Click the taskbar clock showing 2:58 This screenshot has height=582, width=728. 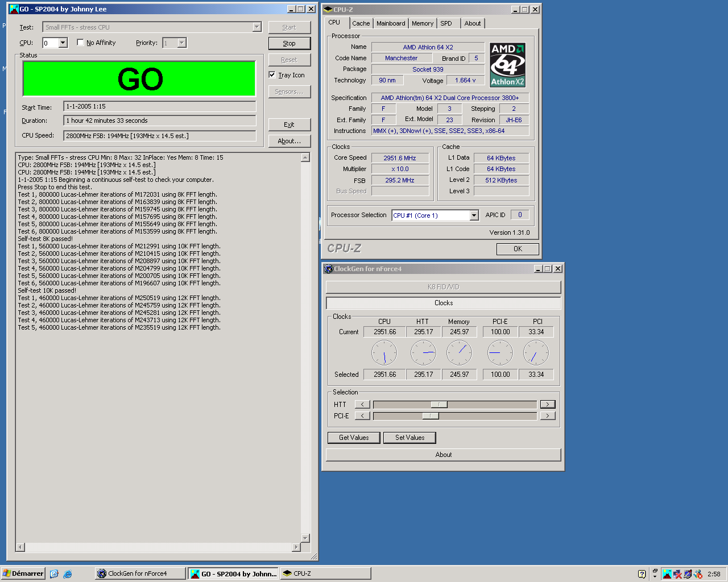pyautogui.click(x=714, y=574)
